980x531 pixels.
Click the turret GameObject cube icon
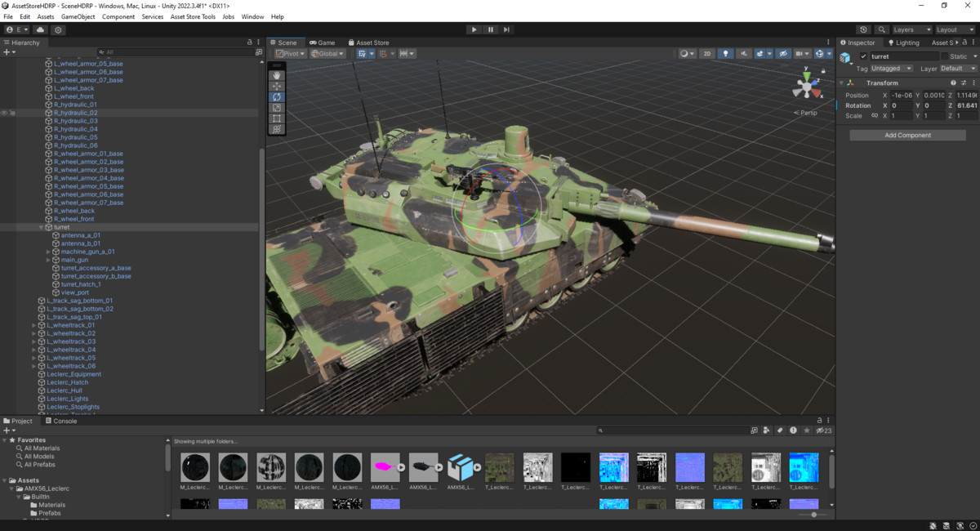click(845, 57)
